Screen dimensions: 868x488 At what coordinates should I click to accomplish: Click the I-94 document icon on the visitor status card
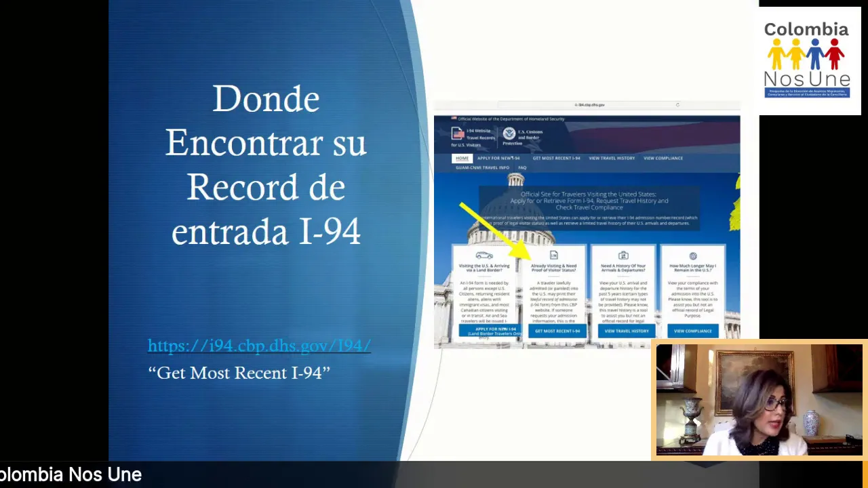click(x=553, y=256)
